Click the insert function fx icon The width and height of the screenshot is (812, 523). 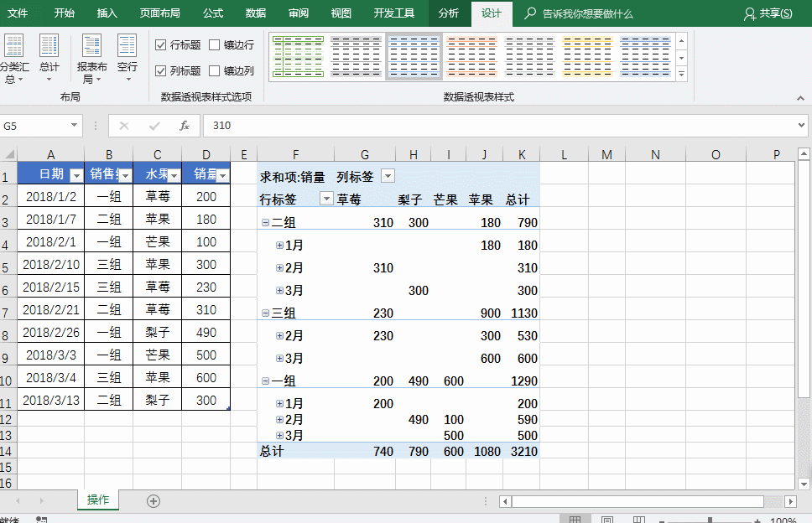tap(185, 126)
